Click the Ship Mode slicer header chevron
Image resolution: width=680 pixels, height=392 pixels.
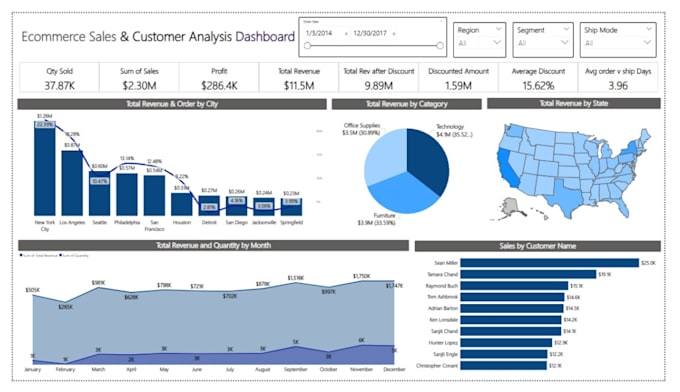(649, 29)
